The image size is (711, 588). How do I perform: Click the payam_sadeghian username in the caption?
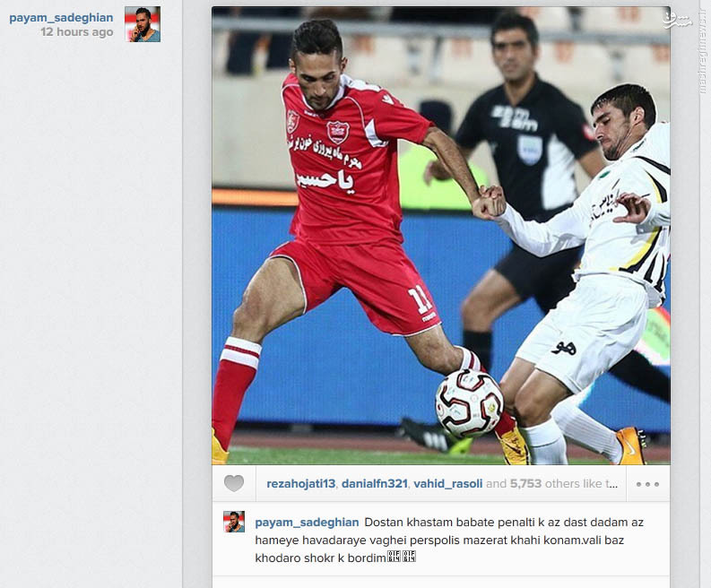[x=307, y=523]
